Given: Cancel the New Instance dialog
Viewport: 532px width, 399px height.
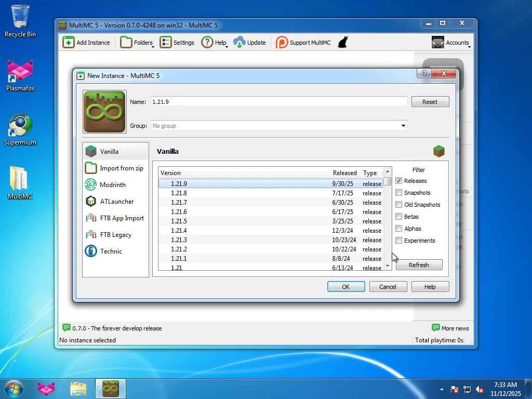Looking at the screenshot, I should pyautogui.click(x=388, y=287).
